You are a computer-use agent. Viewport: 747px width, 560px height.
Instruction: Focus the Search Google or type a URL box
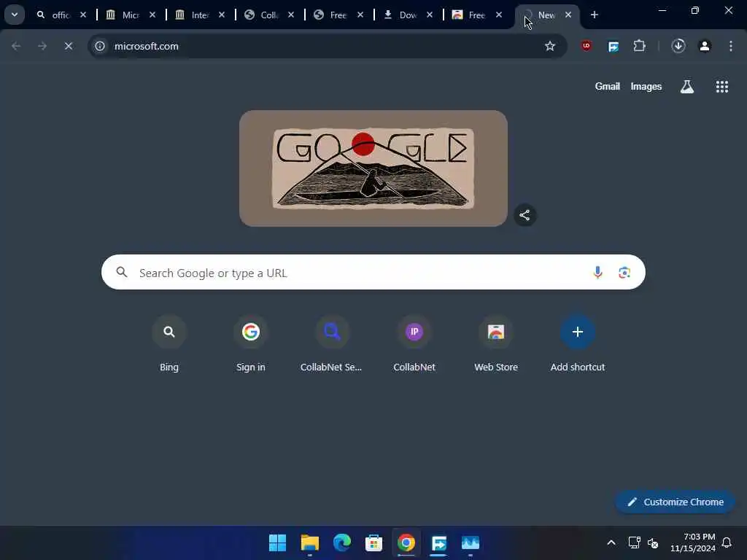[373, 272]
